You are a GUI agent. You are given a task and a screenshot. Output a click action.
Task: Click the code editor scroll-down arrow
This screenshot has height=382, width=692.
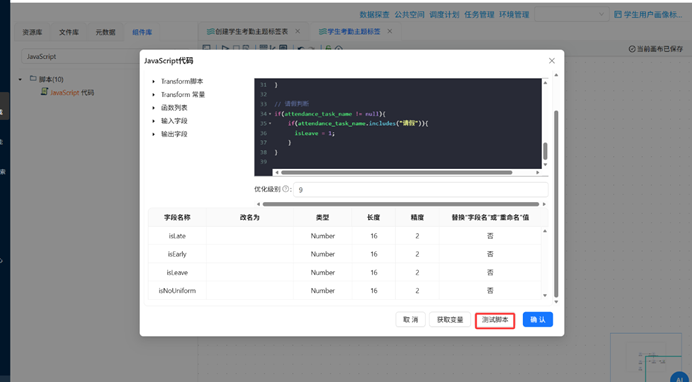545,165
